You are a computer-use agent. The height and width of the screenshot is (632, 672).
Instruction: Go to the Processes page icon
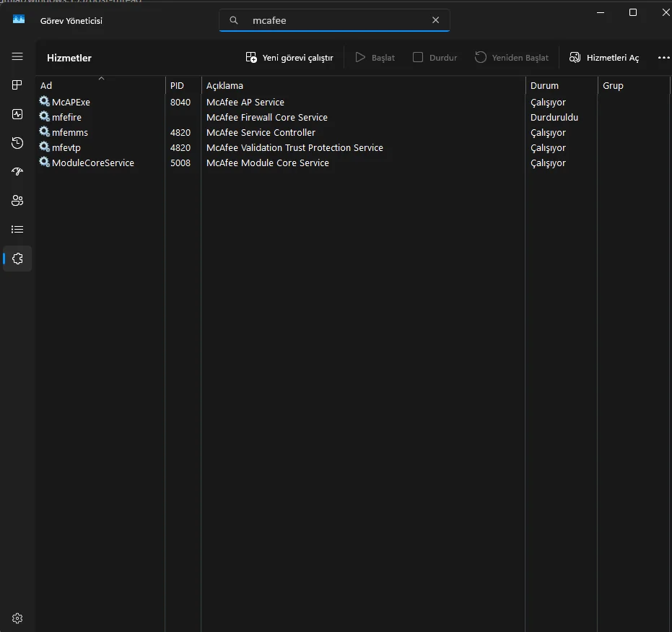[17, 85]
